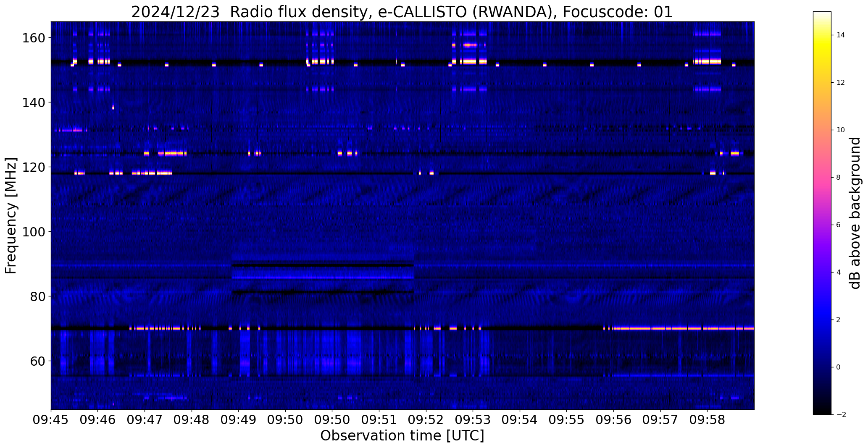Image resolution: width=868 pixels, height=448 pixels.
Task: Click the 09:49 time tick label
Action: [239, 420]
